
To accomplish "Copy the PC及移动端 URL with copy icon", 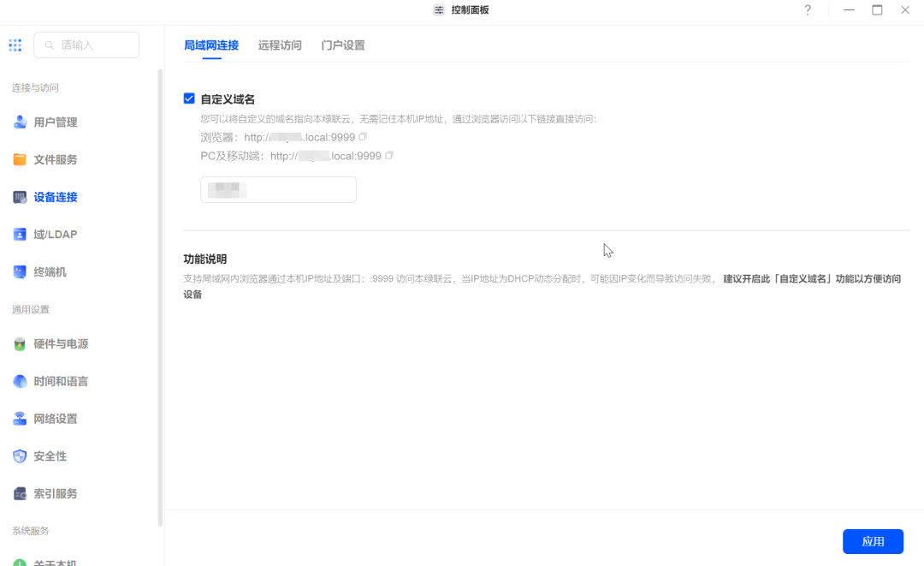I will coord(389,156).
